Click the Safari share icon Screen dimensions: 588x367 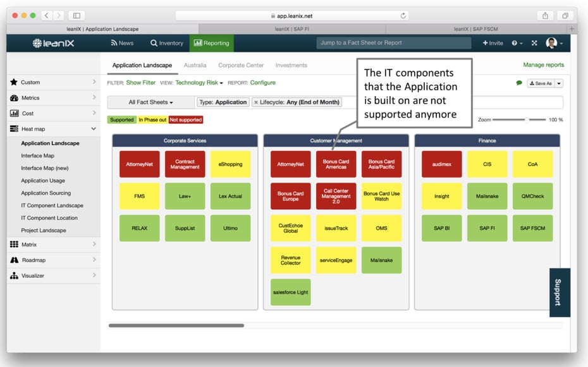click(x=545, y=15)
